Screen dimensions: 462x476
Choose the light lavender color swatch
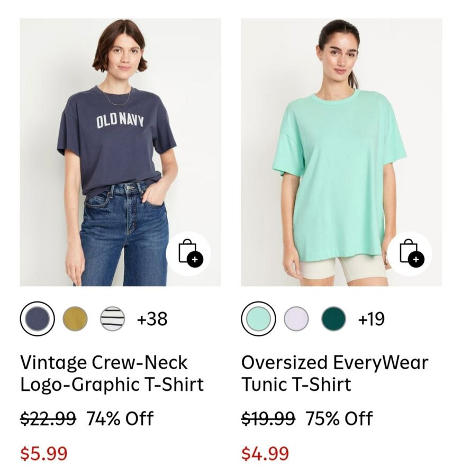pos(296,319)
